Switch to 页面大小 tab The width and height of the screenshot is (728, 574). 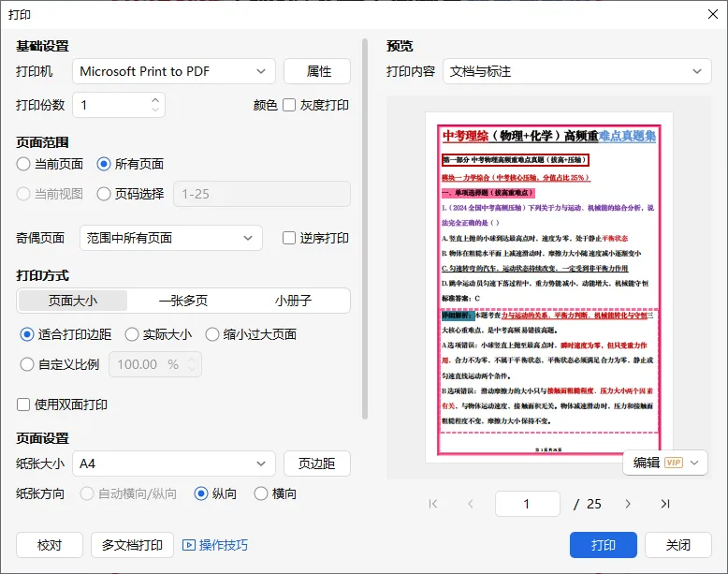tap(73, 301)
